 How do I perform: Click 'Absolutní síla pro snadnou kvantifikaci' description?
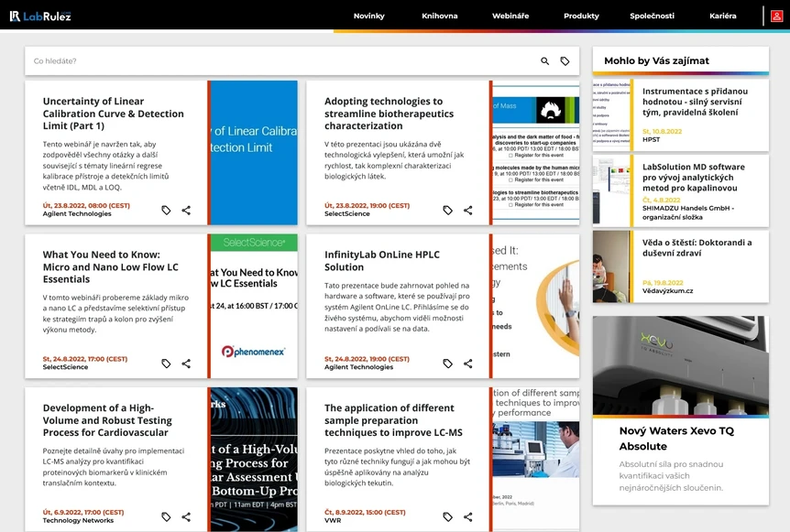[x=671, y=475]
